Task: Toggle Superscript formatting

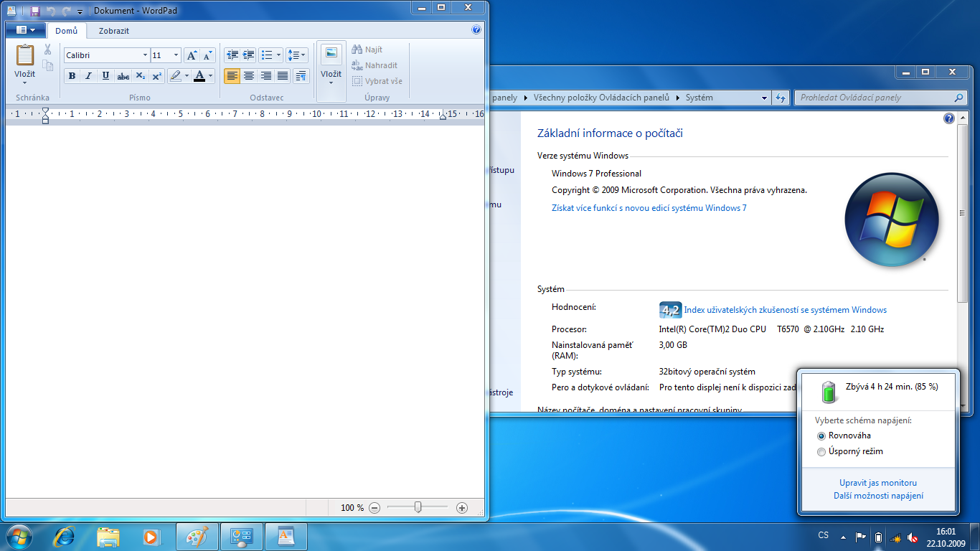Action: coord(157,76)
